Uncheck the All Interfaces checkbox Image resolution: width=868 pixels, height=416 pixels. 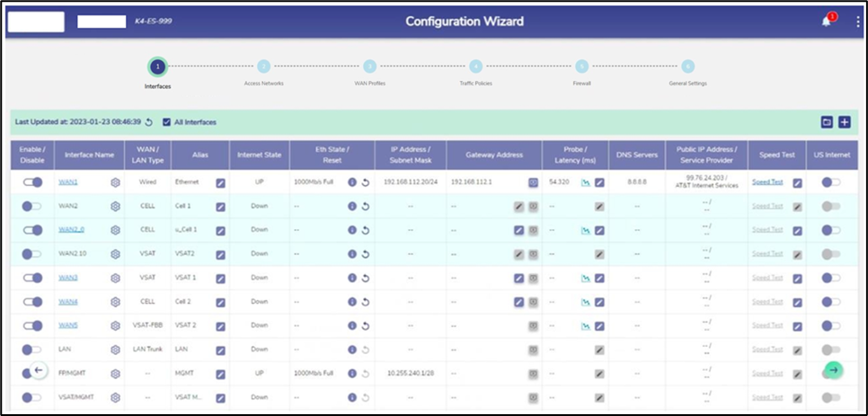click(167, 122)
